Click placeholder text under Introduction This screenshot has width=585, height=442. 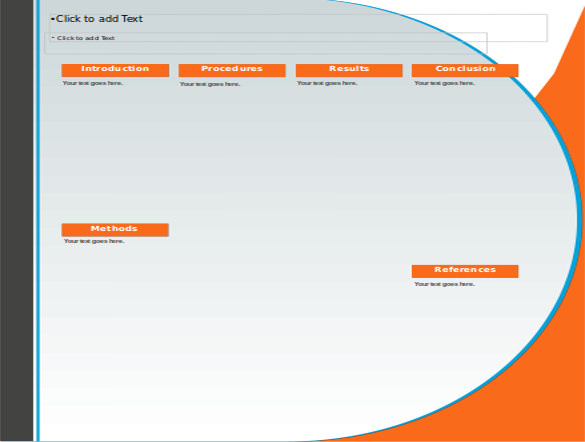click(x=93, y=83)
